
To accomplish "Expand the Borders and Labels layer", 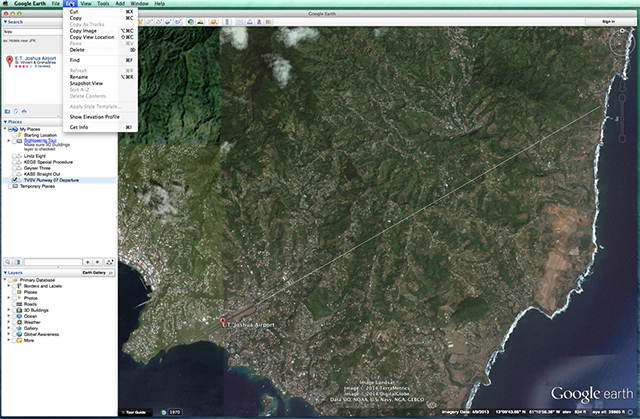I will (x=9, y=286).
